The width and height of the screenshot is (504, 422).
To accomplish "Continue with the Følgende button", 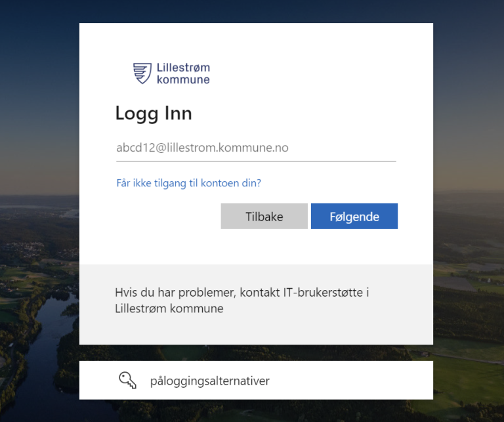I will (x=354, y=216).
